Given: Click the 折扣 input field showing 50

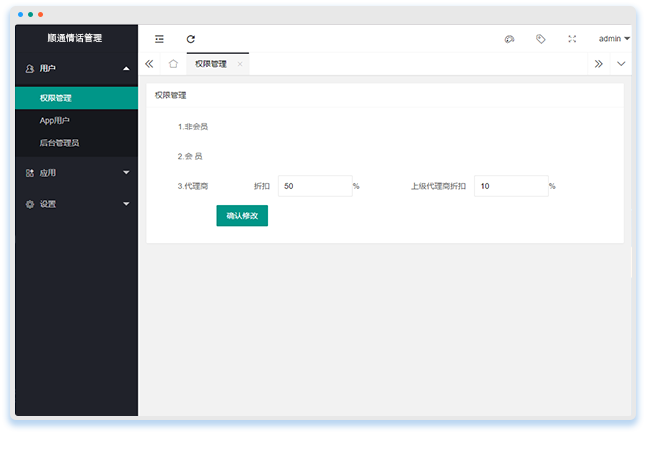Looking at the screenshot, I should 314,186.
